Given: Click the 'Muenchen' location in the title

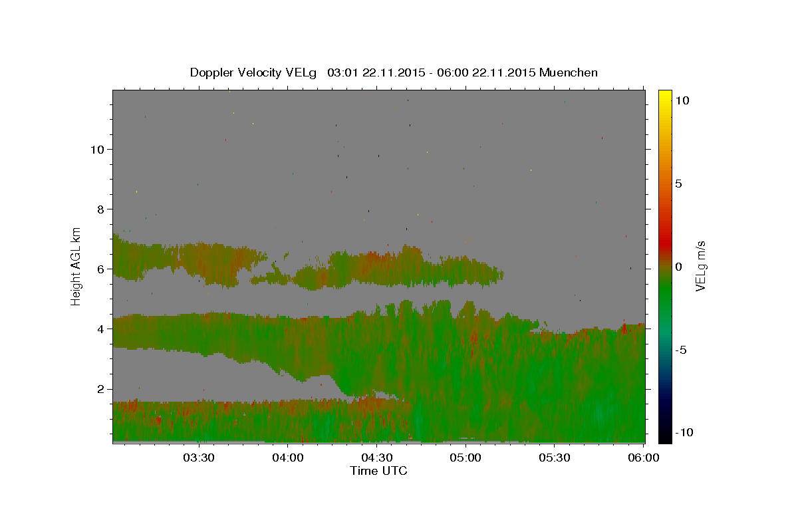Looking at the screenshot, I should click(x=569, y=72).
